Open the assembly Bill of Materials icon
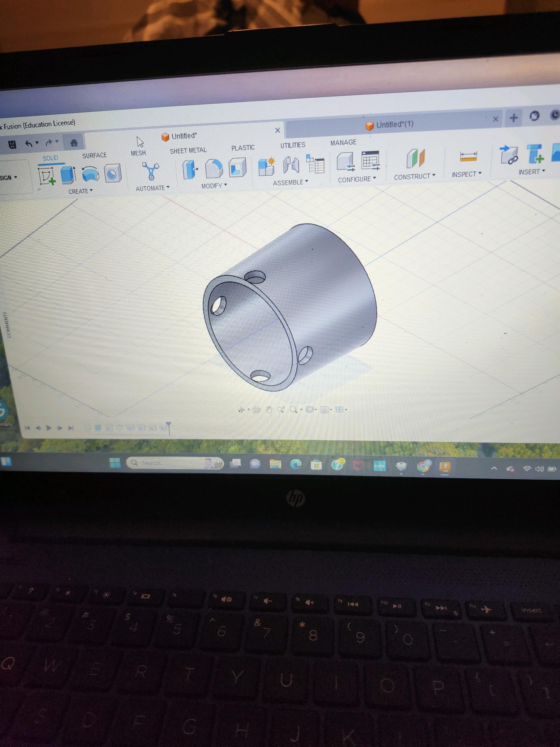 pyautogui.click(x=316, y=164)
